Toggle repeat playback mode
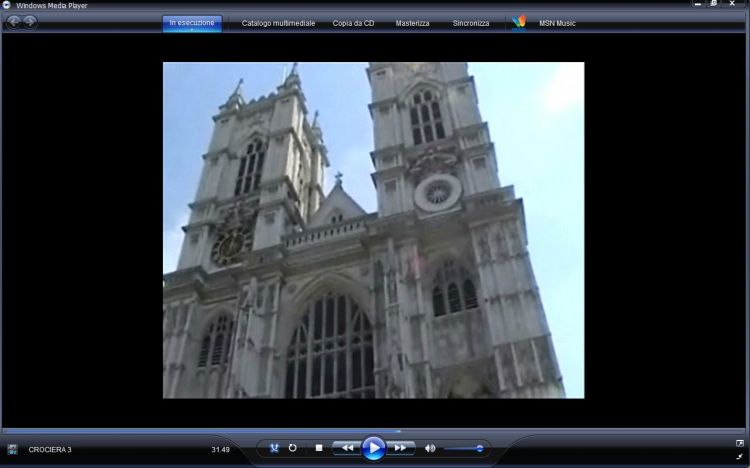Screen dimensions: 750x468 292,448
